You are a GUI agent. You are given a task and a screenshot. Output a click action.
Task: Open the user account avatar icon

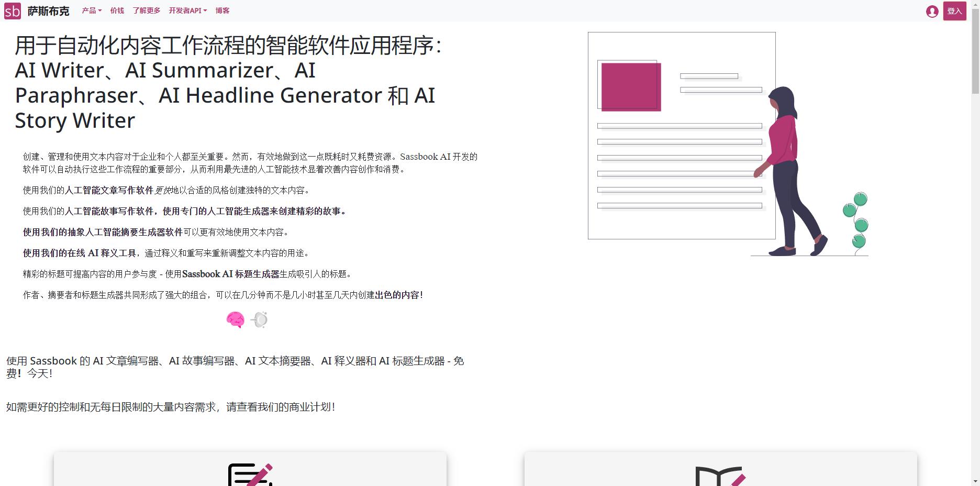click(932, 12)
